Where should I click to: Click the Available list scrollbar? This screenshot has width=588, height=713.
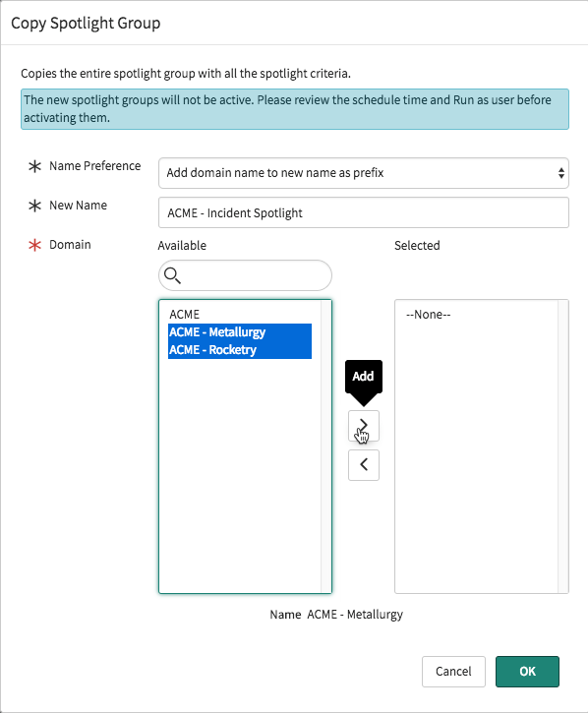point(326,446)
